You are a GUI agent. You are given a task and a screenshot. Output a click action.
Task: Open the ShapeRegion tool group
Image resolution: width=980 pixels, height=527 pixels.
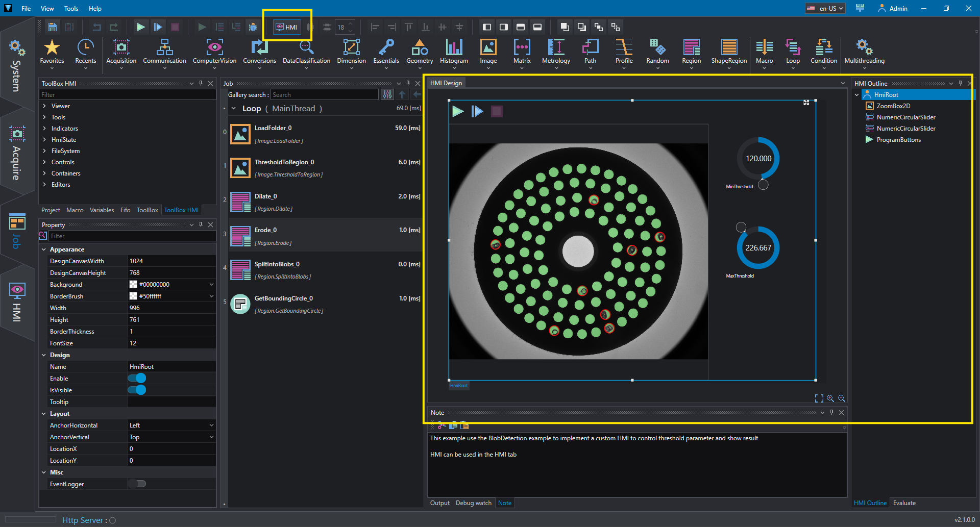(729, 52)
